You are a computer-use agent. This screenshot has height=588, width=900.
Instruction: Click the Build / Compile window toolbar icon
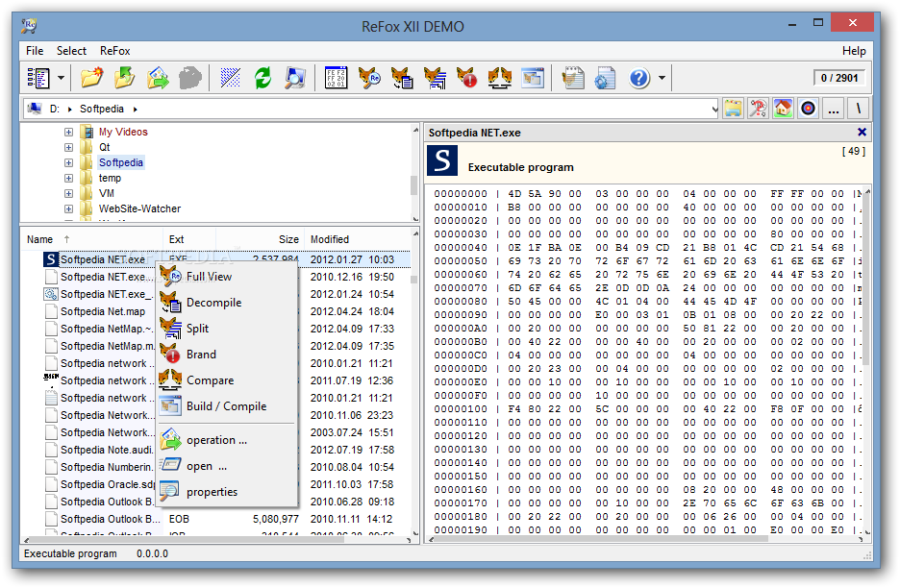click(533, 78)
